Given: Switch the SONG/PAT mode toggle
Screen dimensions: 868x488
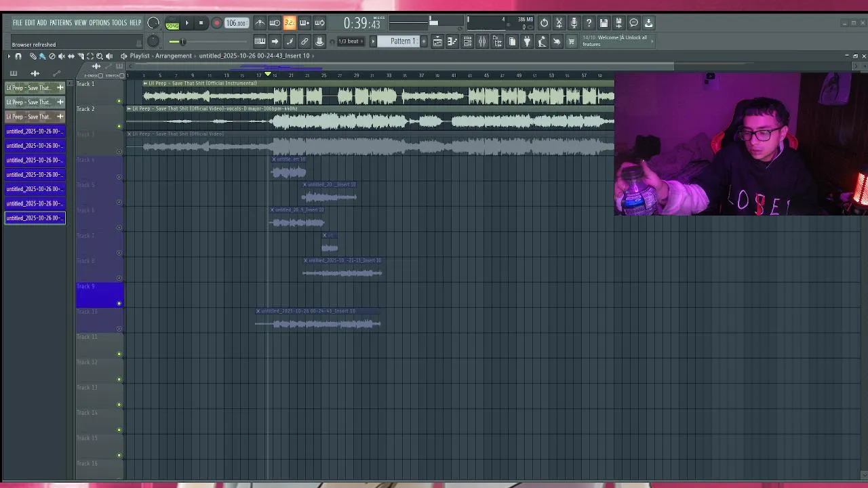Looking at the screenshot, I should coord(172,23).
